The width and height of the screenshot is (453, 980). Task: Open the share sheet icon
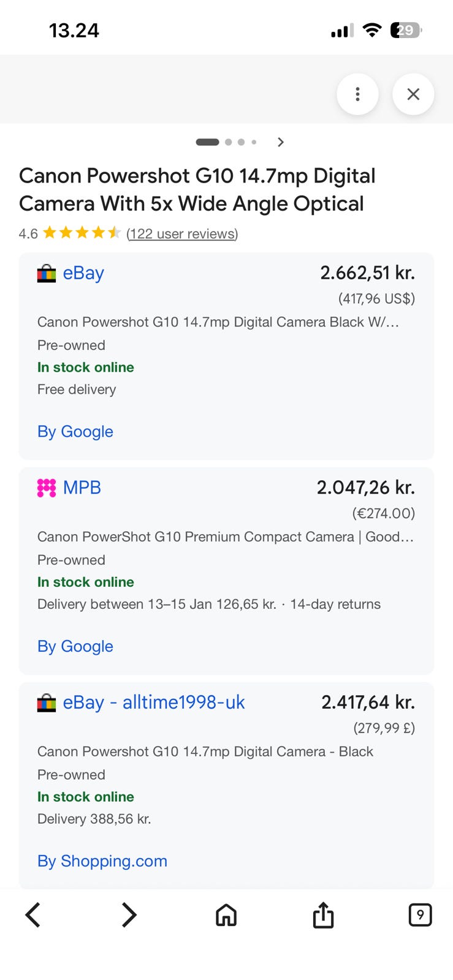tap(323, 915)
